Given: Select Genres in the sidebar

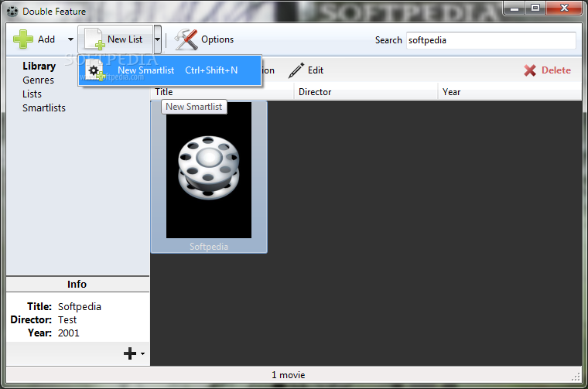Looking at the screenshot, I should [x=38, y=80].
